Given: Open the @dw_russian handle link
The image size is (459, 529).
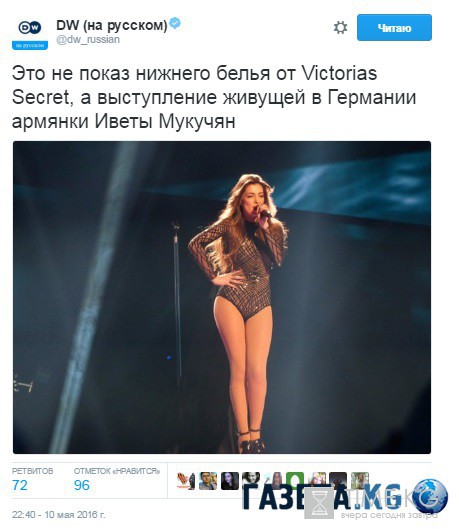Looking at the screenshot, I should [88, 39].
